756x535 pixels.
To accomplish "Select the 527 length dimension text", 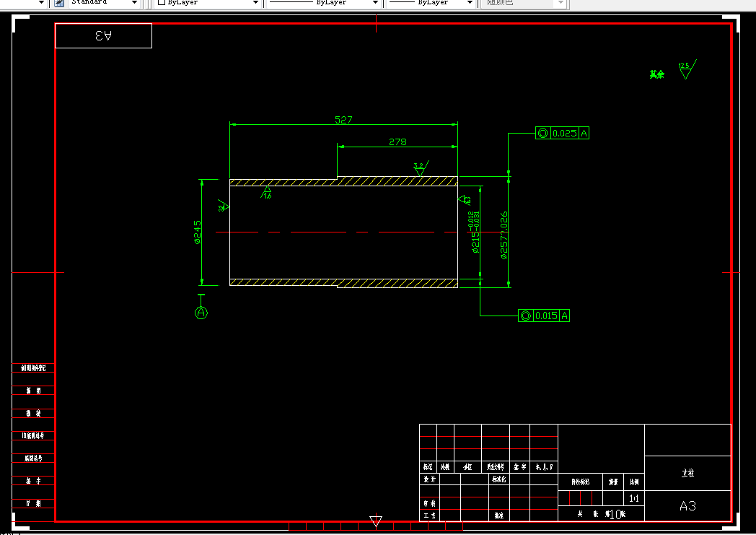I will coord(343,119).
